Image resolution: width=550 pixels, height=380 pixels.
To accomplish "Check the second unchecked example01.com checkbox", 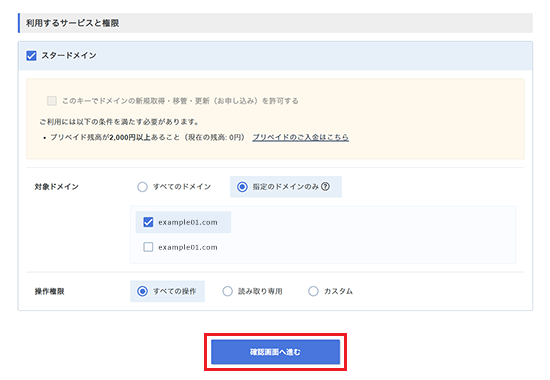I will pos(148,247).
